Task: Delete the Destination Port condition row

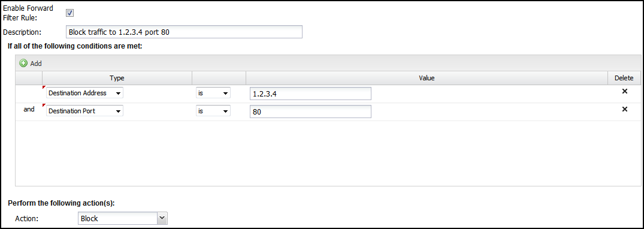Action: (x=625, y=109)
